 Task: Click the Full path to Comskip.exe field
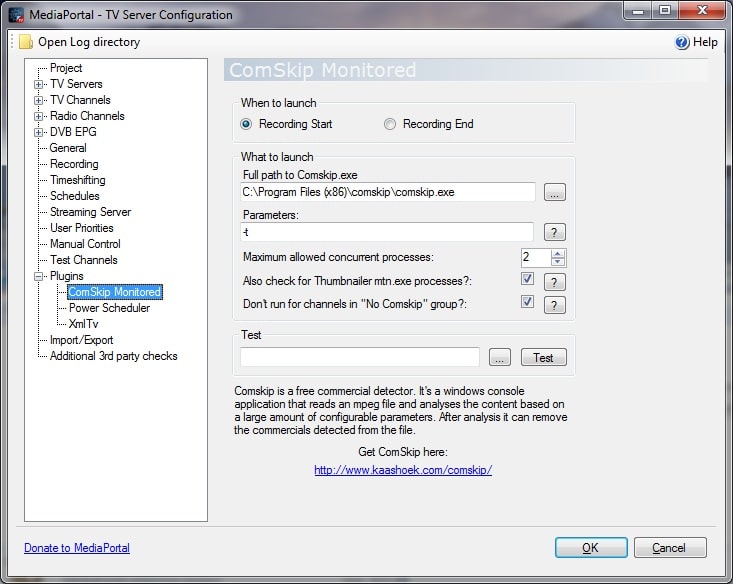pyautogui.click(x=388, y=192)
